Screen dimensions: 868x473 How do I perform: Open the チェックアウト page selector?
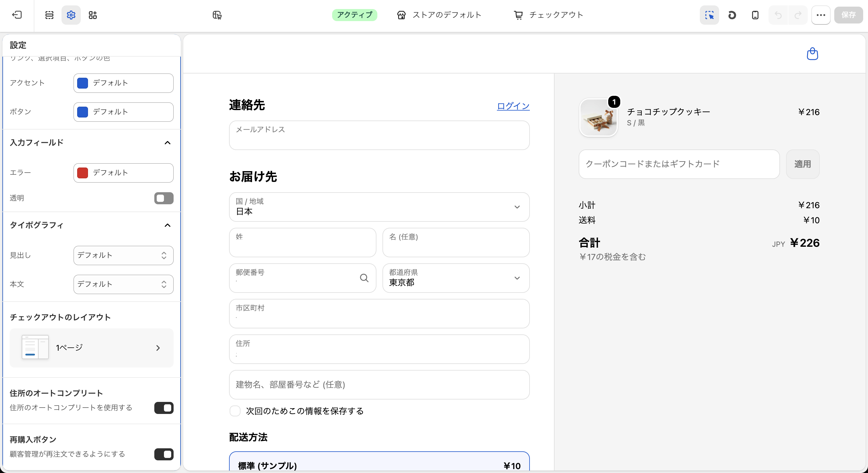pyautogui.click(x=548, y=15)
